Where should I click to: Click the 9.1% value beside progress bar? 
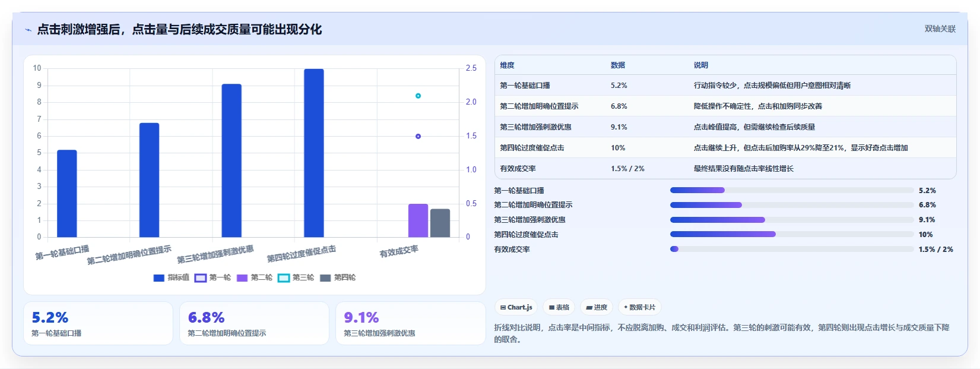[x=927, y=220]
